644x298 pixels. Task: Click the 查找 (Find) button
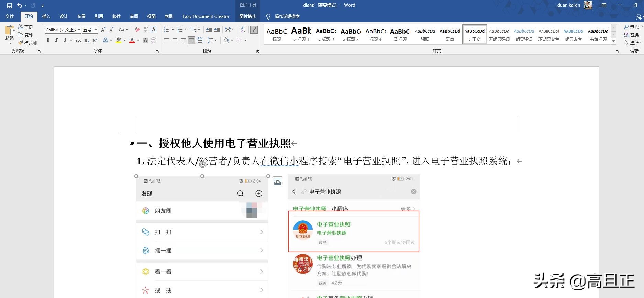pyautogui.click(x=631, y=27)
